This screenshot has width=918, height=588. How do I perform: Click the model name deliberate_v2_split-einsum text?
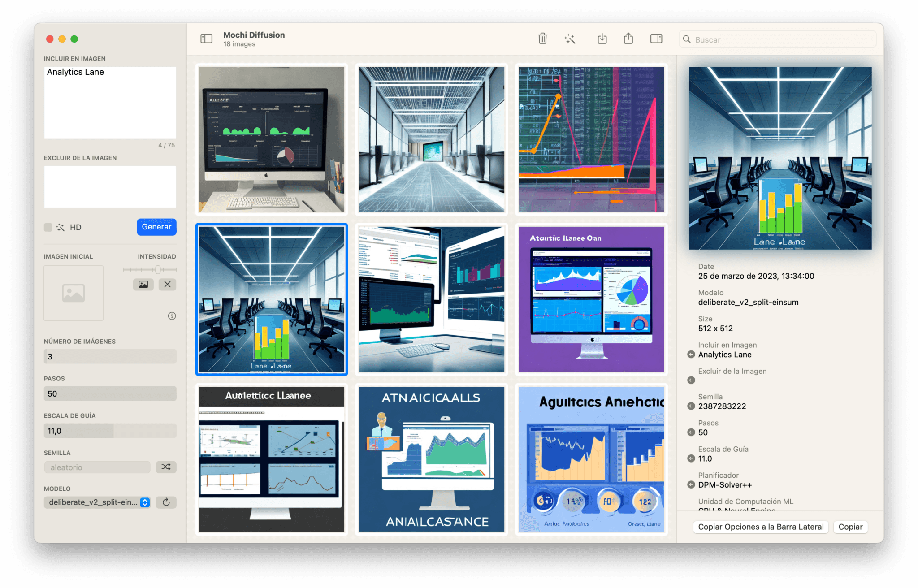click(x=748, y=302)
